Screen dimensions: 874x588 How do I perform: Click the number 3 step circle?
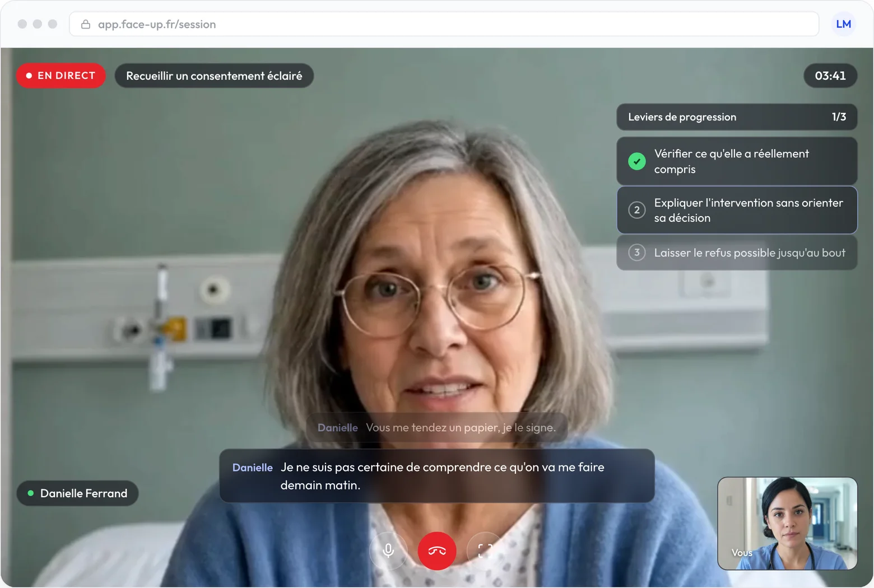pyautogui.click(x=637, y=253)
